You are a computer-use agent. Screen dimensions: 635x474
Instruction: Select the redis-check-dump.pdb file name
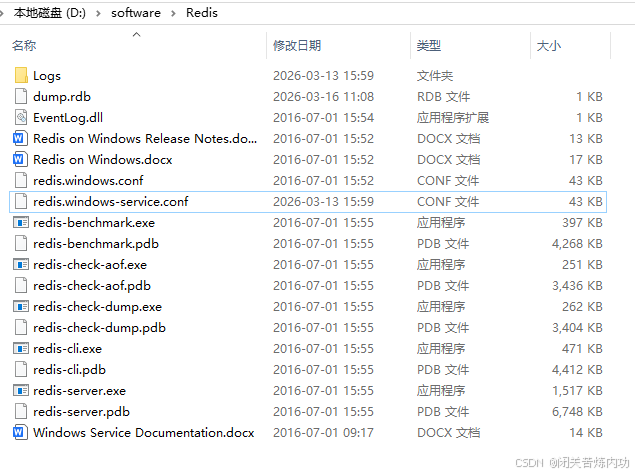pyautogui.click(x=100, y=328)
